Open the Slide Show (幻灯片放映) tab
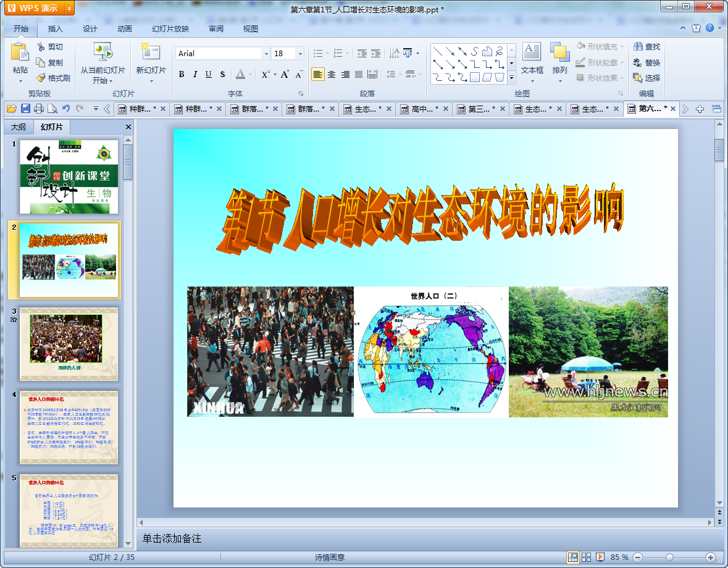Viewport: 728px width, 568px height. (x=170, y=29)
